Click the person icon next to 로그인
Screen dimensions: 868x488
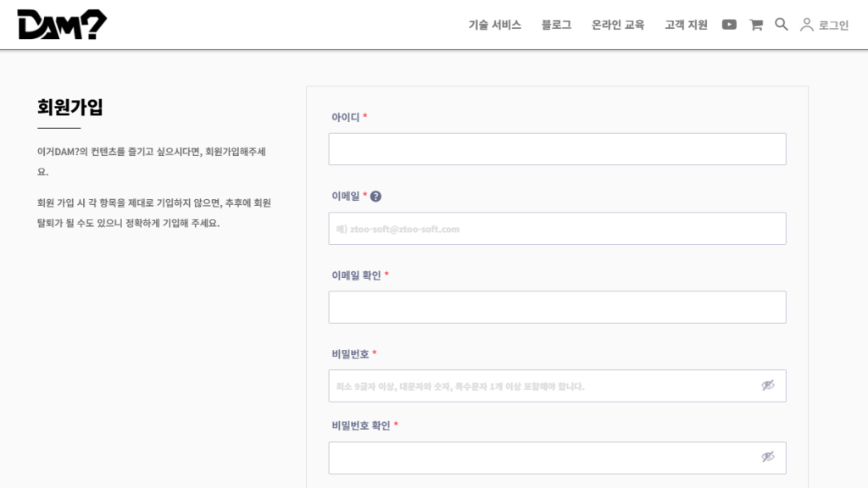808,25
